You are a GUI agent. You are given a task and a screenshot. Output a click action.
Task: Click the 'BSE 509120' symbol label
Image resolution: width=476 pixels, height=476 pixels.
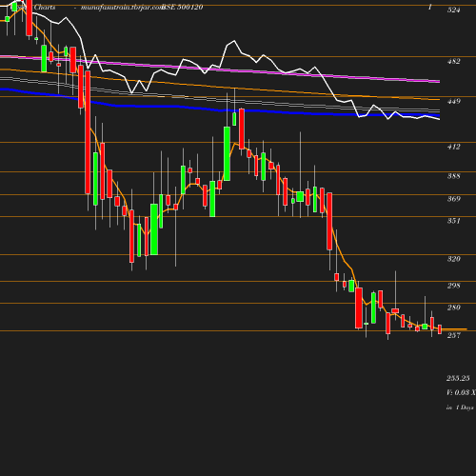tap(182, 8)
